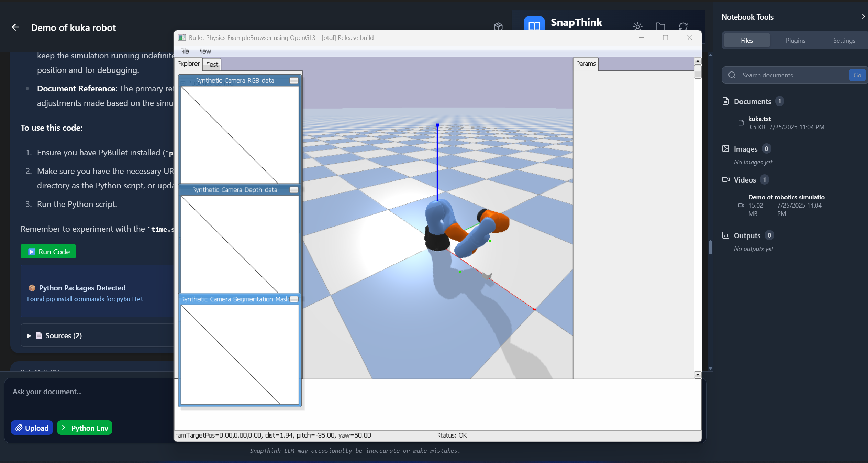
Task: Click the SnapThink book logo icon
Action: pos(534,24)
